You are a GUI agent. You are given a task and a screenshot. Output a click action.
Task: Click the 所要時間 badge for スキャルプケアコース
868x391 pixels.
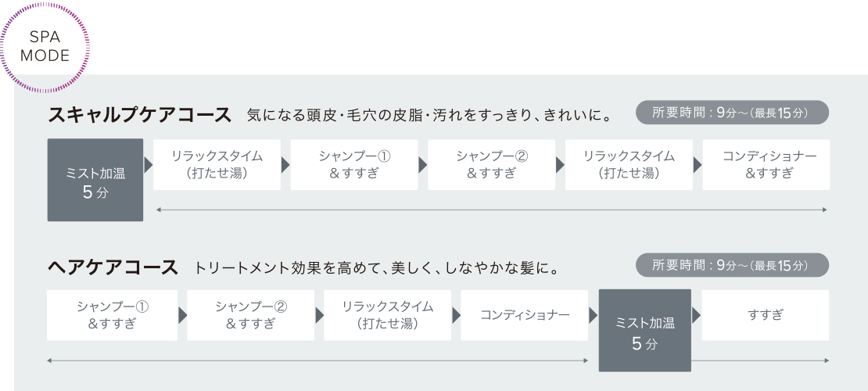pyautogui.click(x=731, y=113)
